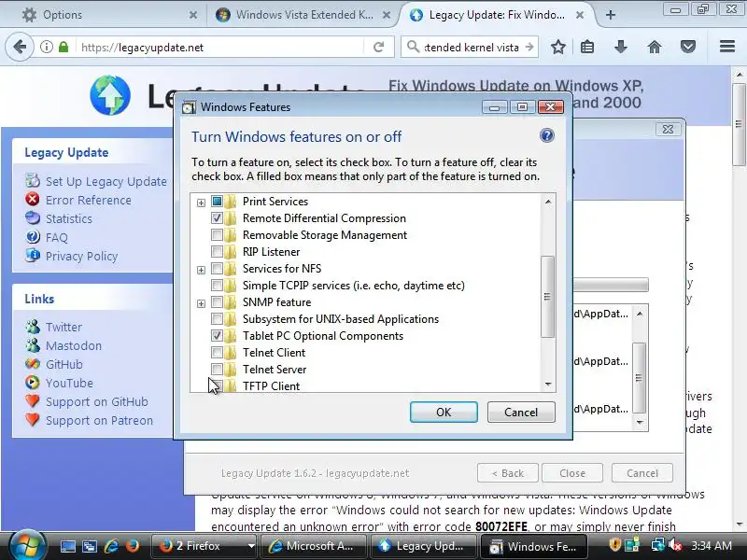The image size is (747, 560).
Task: Open the Error Reference link
Action: 88,200
